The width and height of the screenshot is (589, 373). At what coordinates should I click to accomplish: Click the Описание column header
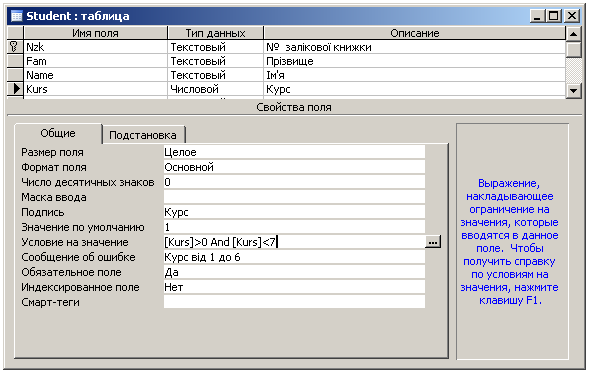click(x=415, y=33)
